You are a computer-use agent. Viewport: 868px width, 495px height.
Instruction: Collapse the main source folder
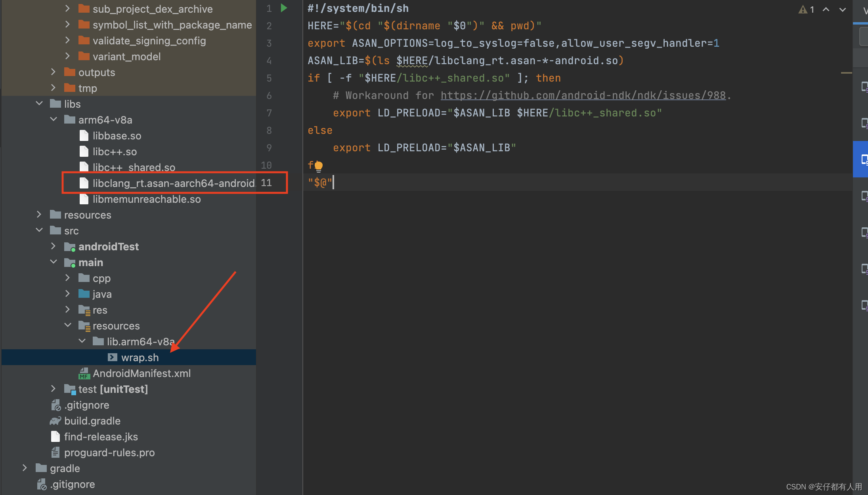click(x=53, y=262)
